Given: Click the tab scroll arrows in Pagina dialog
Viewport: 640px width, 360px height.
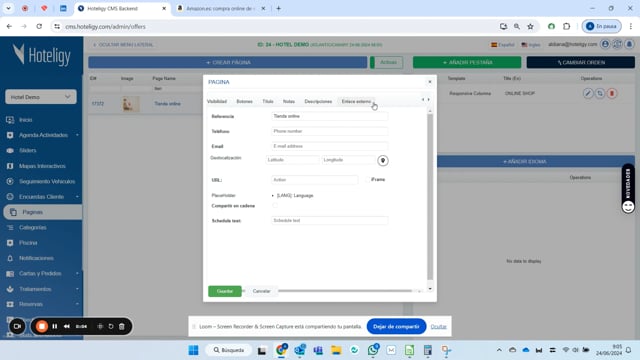Looking at the screenshot, I should click(425, 100).
